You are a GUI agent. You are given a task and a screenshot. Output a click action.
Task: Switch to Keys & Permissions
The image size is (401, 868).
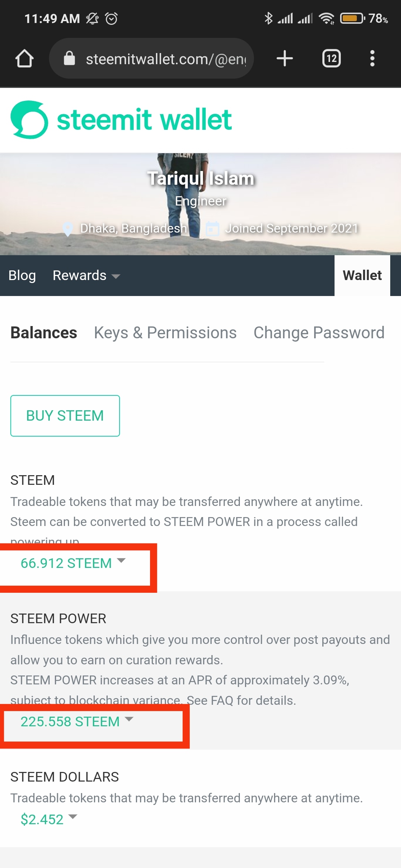point(165,333)
